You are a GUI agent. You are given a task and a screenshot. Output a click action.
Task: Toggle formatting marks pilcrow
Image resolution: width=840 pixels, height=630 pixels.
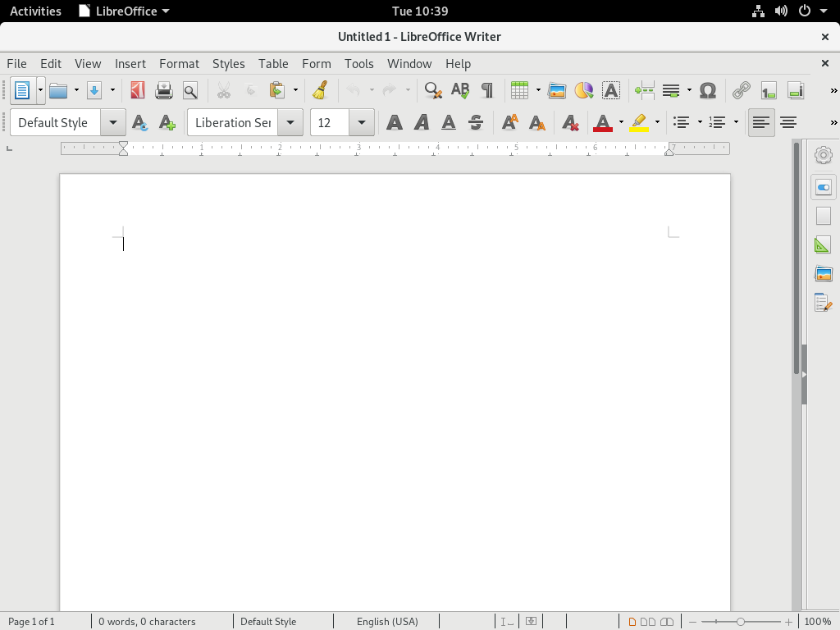[487, 90]
